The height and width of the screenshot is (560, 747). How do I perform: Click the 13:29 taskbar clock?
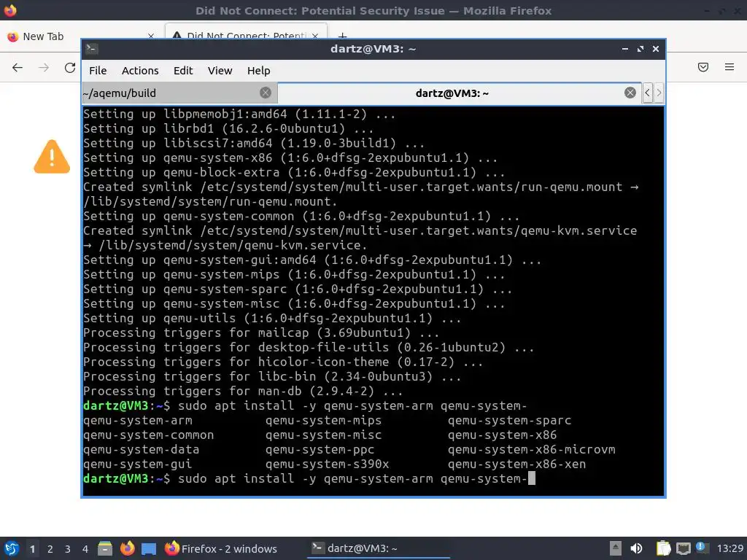[x=729, y=548]
